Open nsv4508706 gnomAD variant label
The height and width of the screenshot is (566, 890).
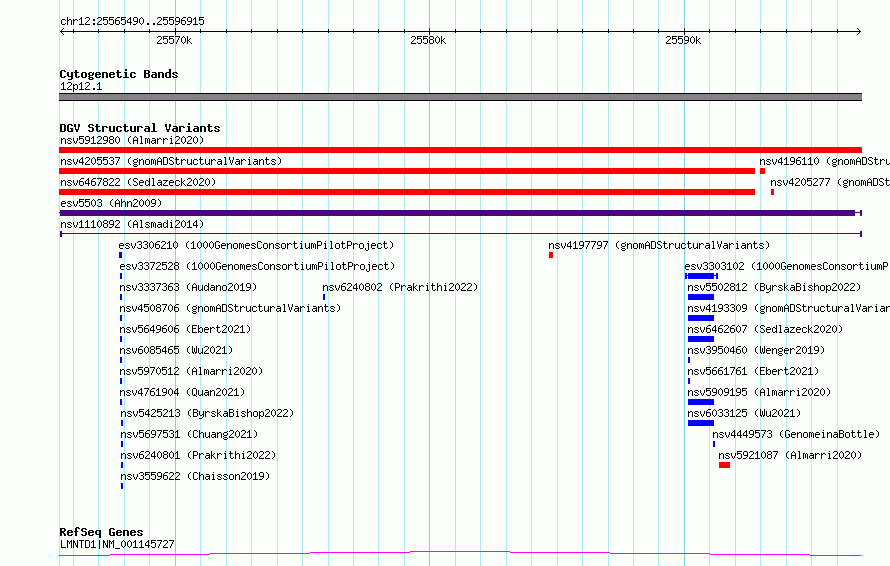pyautogui.click(x=230, y=308)
